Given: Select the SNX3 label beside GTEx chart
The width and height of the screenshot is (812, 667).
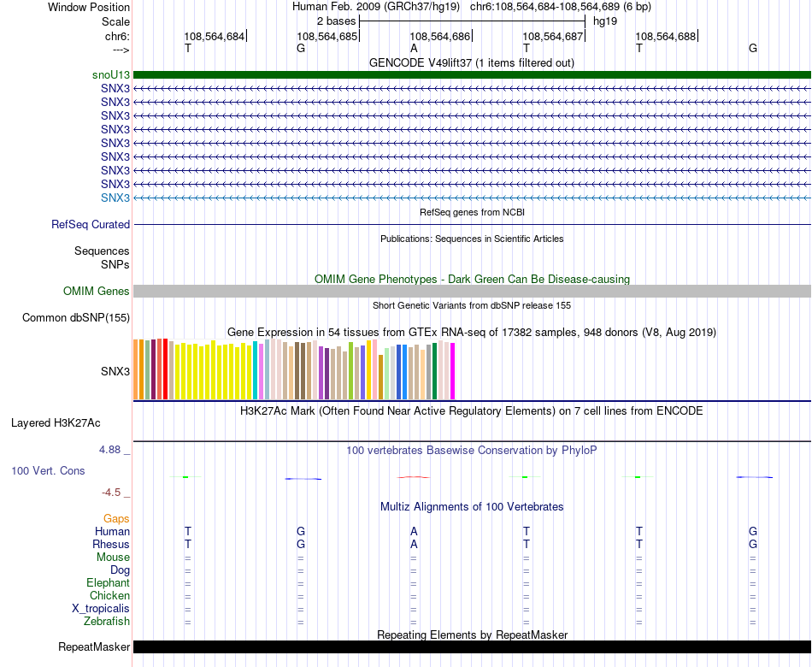Looking at the screenshot, I should click(x=115, y=372).
